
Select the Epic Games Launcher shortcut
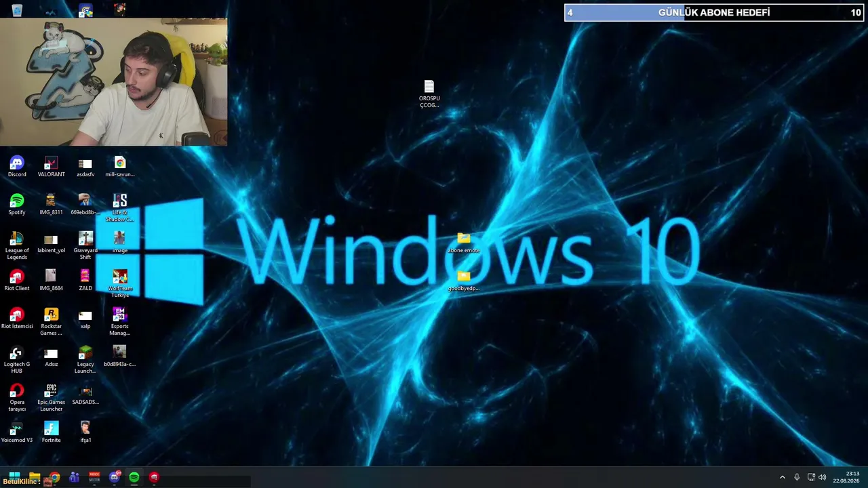(51, 398)
